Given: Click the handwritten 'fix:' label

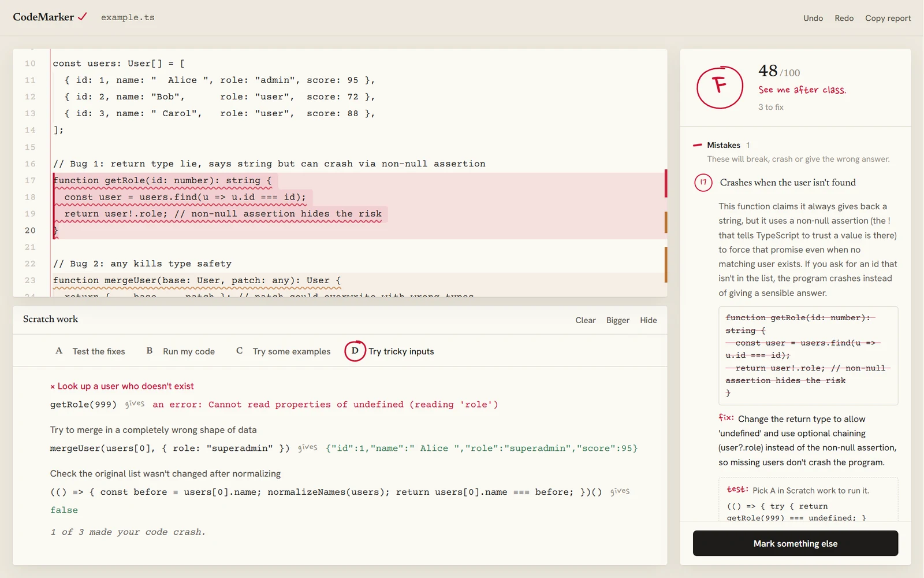Looking at the screenshot, I should point(726,417).
